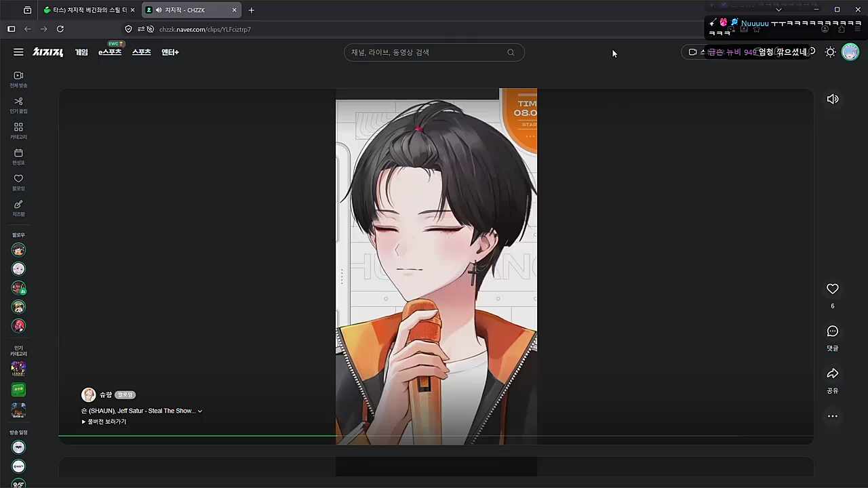Open clip comments (댓글) icon

coord(833,331)
